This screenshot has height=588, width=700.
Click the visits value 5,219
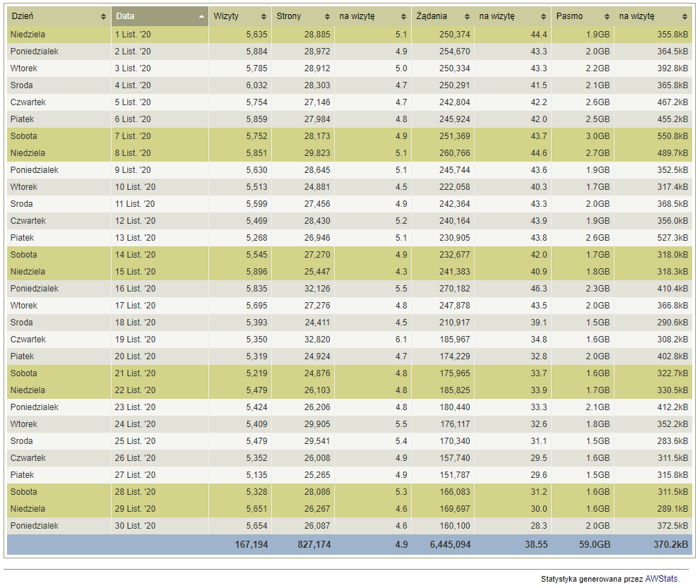coord(256,373)
